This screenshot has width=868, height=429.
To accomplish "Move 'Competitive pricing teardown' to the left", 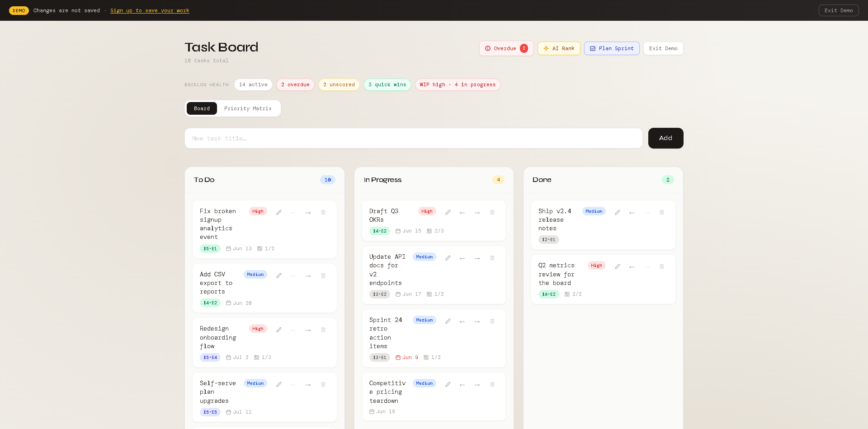I will click(462, 384).
